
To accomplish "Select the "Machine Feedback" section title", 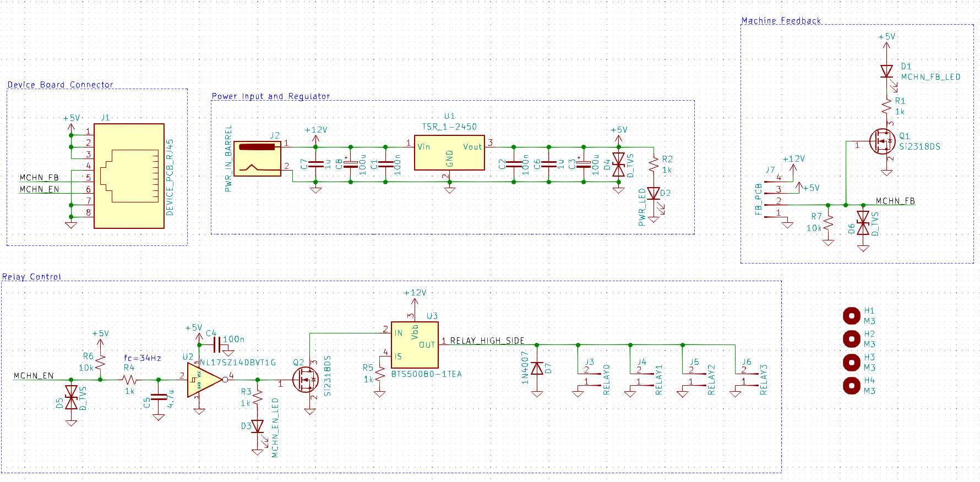I will point(781,21).
